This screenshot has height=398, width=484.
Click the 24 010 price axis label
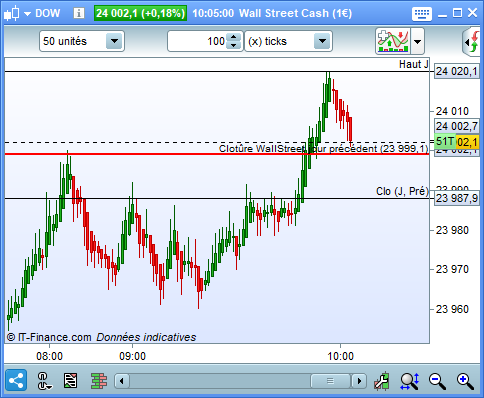point(452,111)
